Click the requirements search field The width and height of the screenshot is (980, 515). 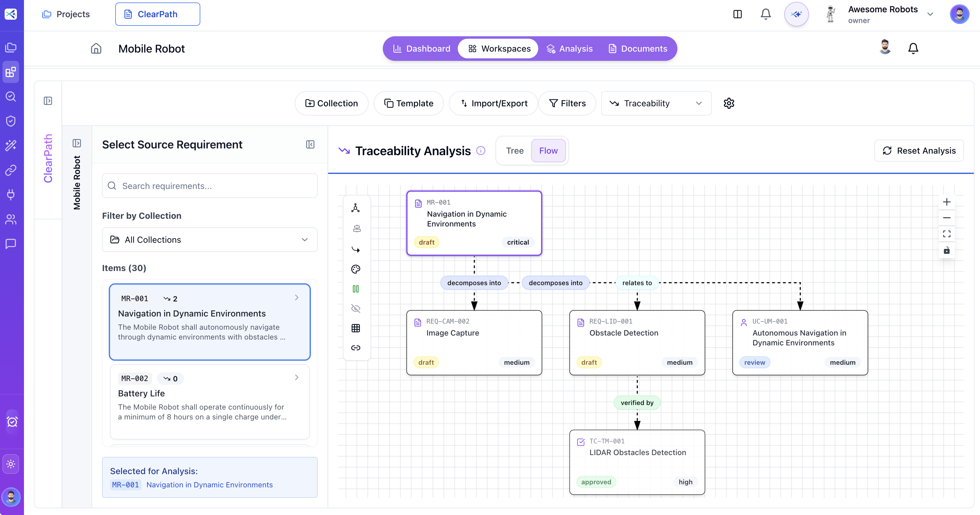click(x=210, y=186)
